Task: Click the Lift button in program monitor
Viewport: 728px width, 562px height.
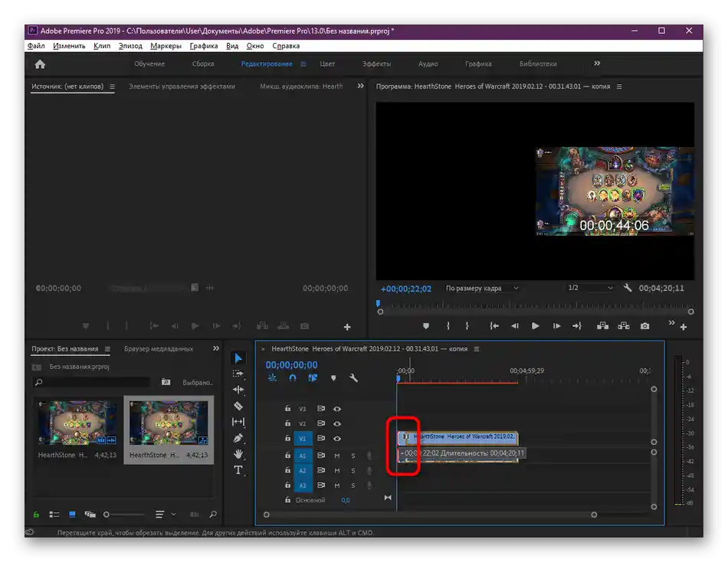Action: tap(602, 325)
